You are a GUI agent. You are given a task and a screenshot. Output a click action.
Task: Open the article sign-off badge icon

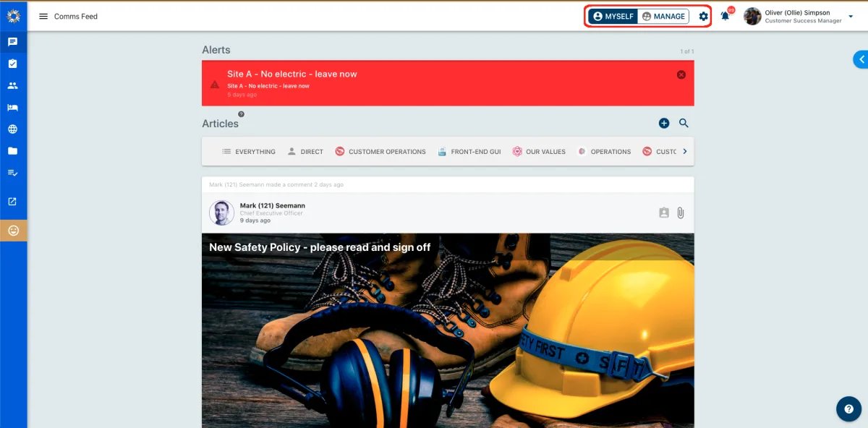pyautogui.click(x=664, y=213)
